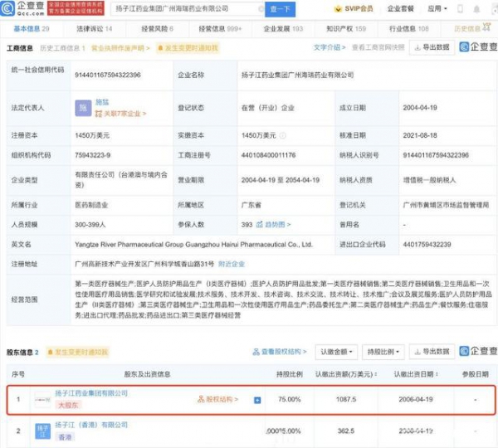Click 进出口企业代码 value 4401759432239
Viewport: 498px width, 448px height.
(427, 245)
